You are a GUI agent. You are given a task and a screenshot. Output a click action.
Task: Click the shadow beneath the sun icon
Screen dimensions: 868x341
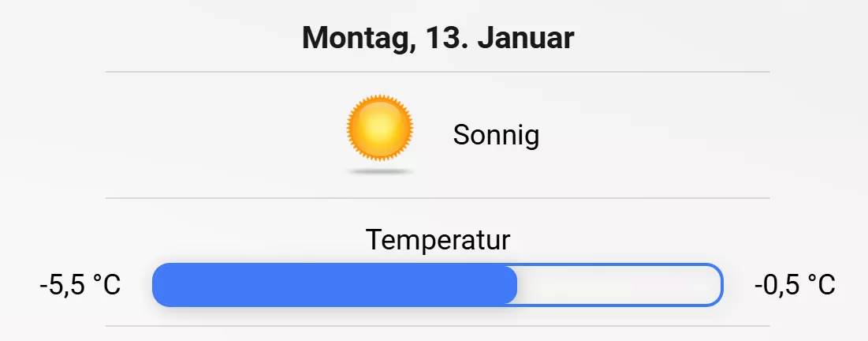(380, 170)
